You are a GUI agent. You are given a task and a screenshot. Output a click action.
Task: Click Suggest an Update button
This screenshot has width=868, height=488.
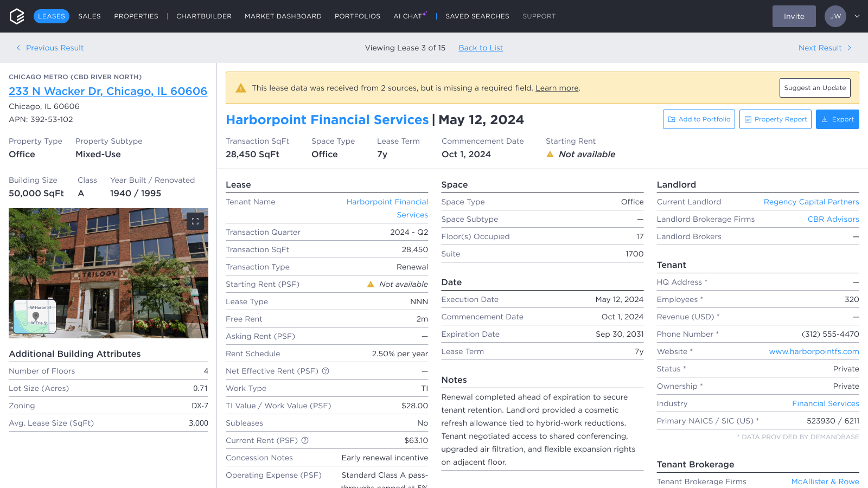coord(815,88)
